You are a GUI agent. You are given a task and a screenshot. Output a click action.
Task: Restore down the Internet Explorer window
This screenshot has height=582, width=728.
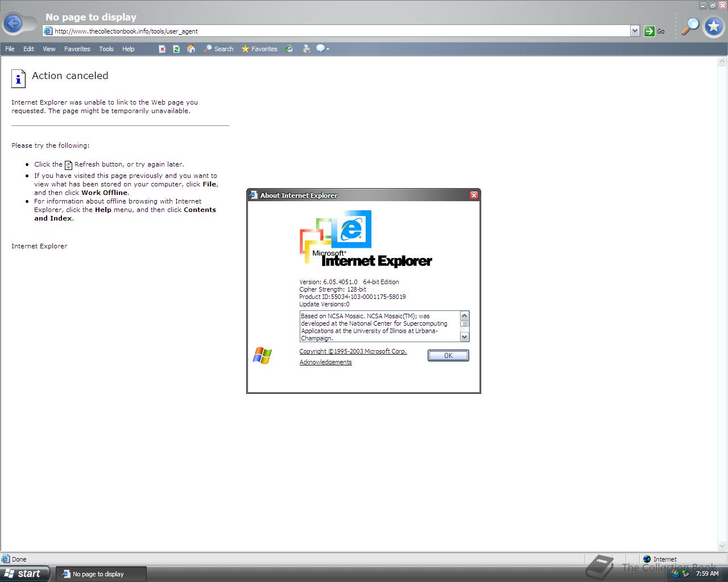coord(713,5)
